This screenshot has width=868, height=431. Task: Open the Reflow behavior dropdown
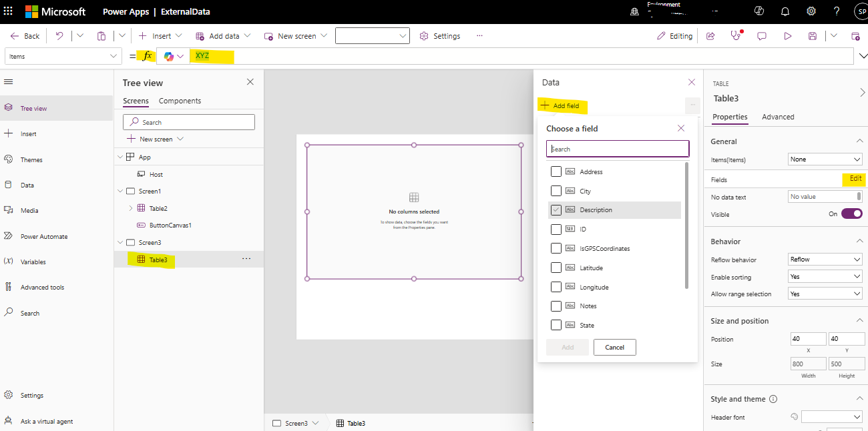pos(825,259)
